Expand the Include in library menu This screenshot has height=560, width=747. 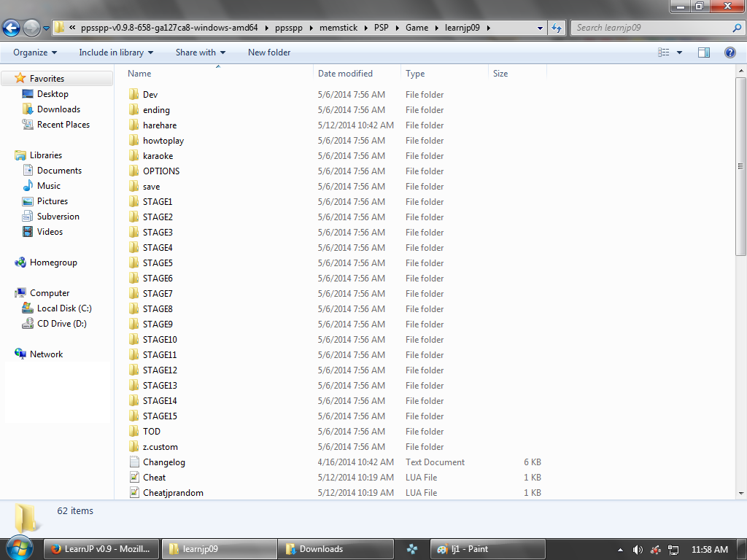[x=116, y=52]
